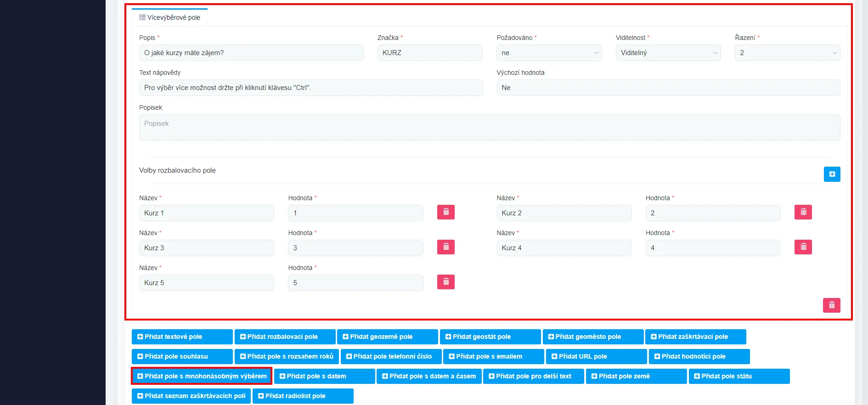Click Přidat zaškrtávací pole button
Image resolution: width=868 pixels, height=405 pixels.
pyautogui.click(x=695, y=337)
